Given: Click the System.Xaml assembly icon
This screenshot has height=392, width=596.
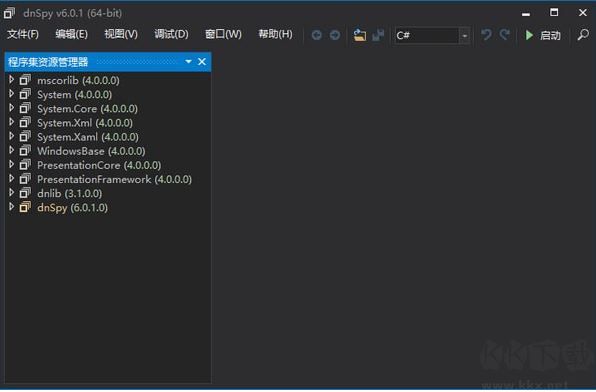Looking at the screenshot, I should pyautogui.click(x=25, y=136).
